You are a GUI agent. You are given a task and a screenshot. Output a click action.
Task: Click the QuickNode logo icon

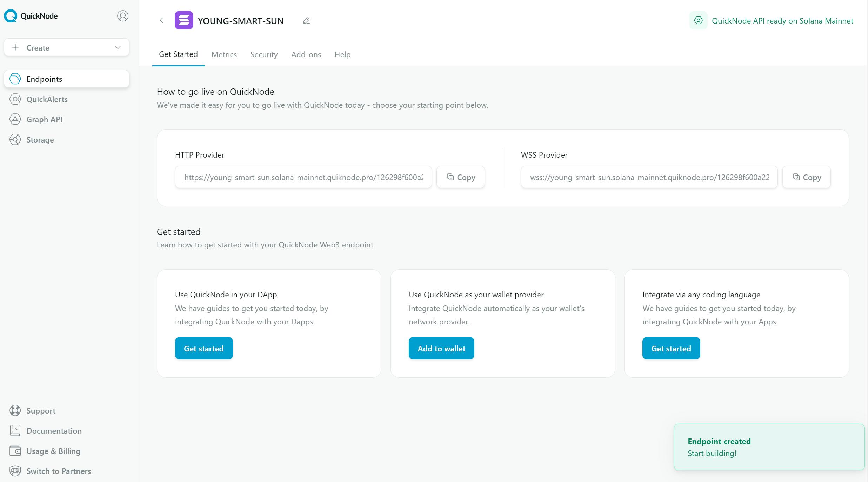pyautogui.click(x=11, y=15)
